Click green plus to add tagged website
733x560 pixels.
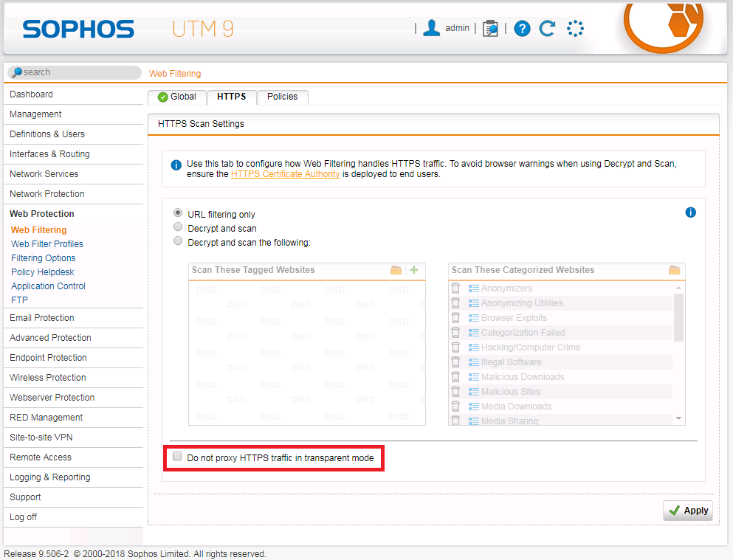pos(413,270)
